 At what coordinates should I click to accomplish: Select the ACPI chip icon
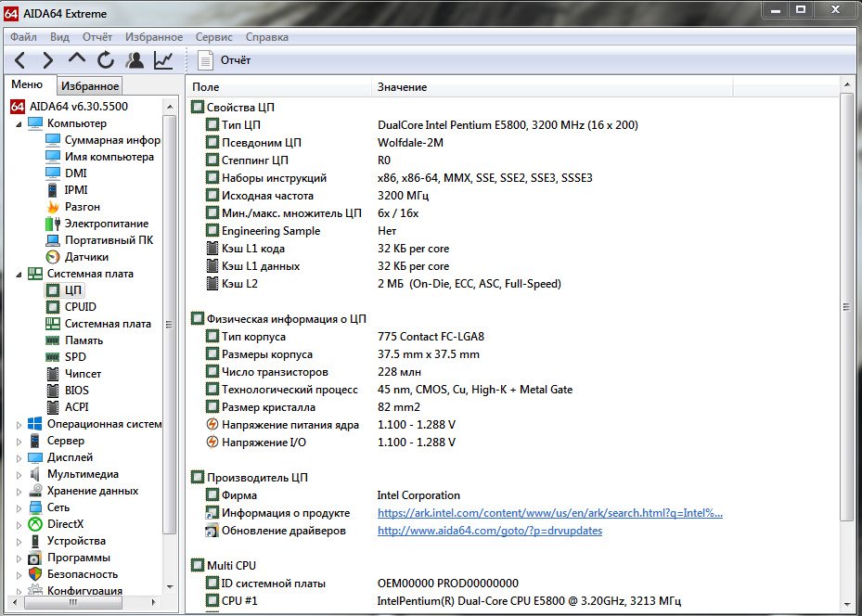pos(53,407)
